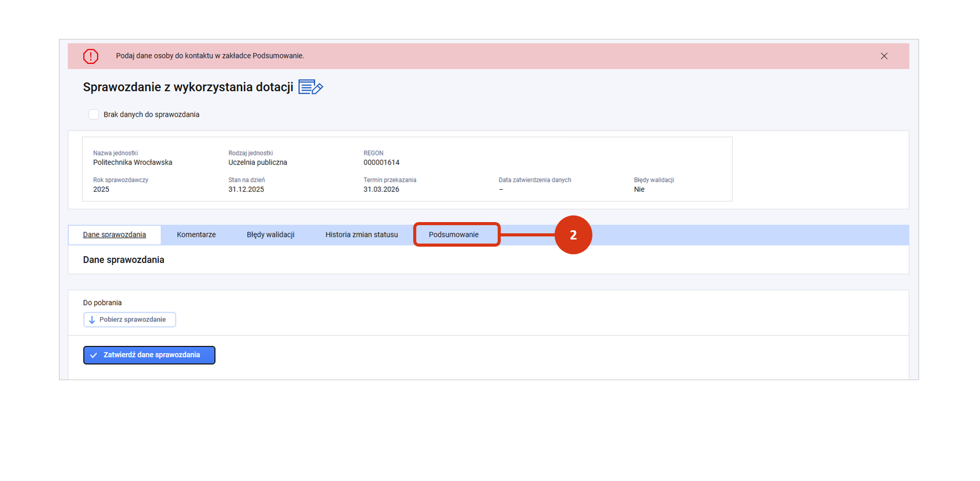980x481 pixels.
Task: Dismiss the contact person alert banner
Action: (884, 56)
